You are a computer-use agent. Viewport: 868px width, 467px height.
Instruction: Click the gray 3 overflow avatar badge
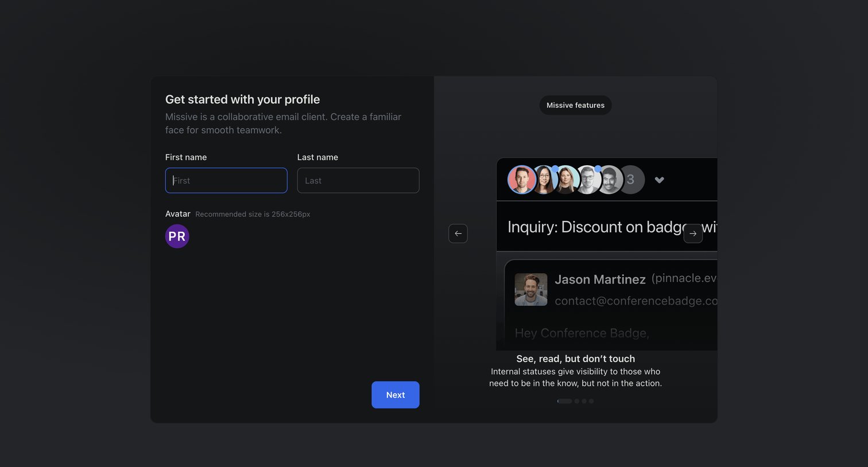coord(633,180)
